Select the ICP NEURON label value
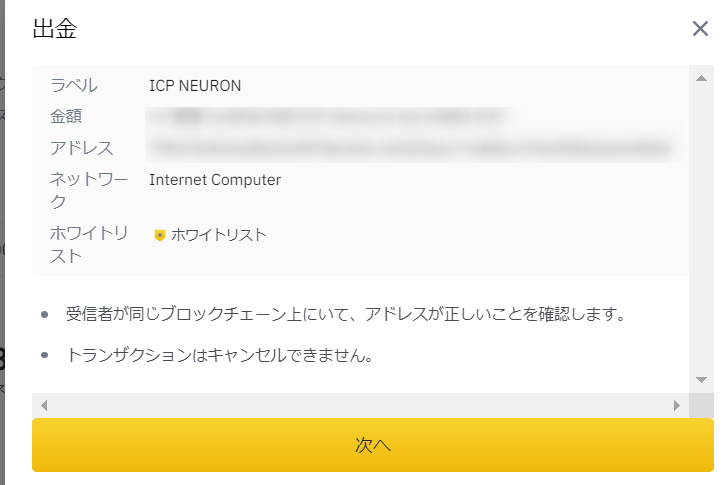The image size is (726, 485). coord(195,86)
